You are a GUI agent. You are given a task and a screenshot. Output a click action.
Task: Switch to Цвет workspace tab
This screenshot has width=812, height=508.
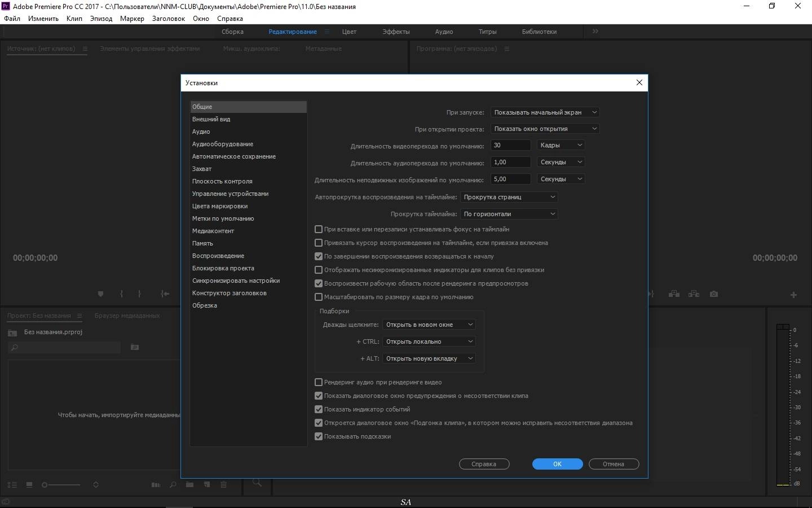349,32
